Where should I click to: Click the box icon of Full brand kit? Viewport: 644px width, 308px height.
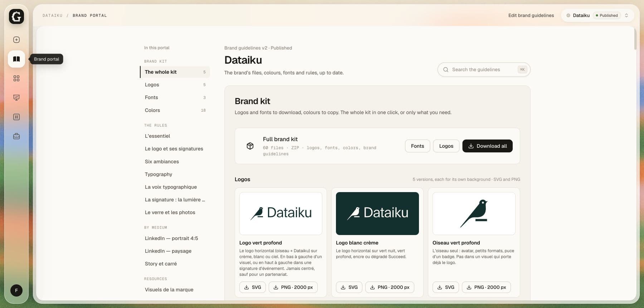pyautogui.click(x=250, y=146)
